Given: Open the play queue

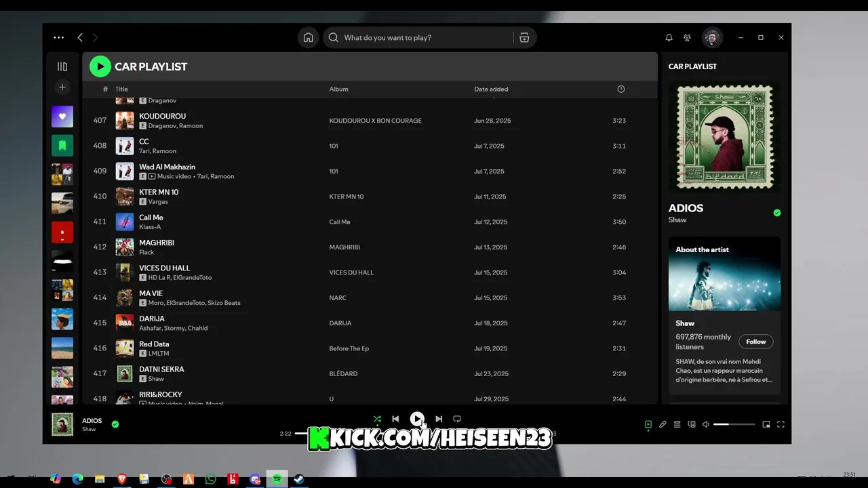Looking at the screenshot, I should (677, 424).
